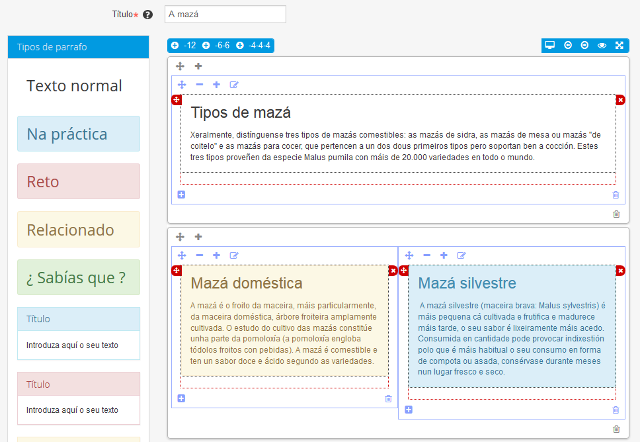Open help tooltip next to Título
Image resolution: width=640 pixels, height=442 pixels.
pos(148,15)
